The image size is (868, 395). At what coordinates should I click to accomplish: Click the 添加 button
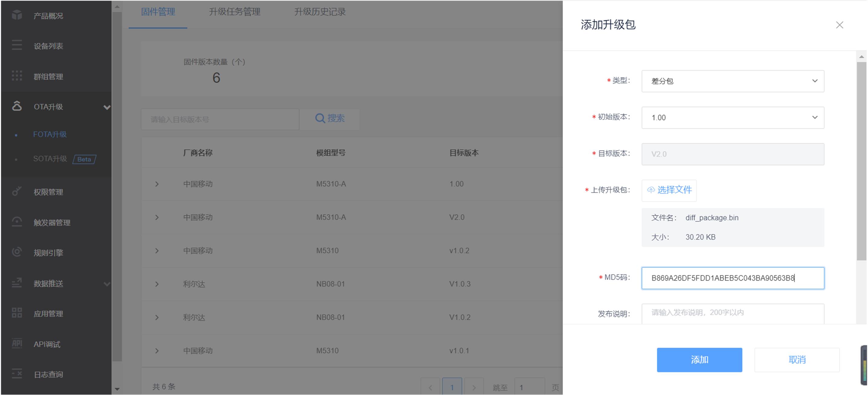699,360
